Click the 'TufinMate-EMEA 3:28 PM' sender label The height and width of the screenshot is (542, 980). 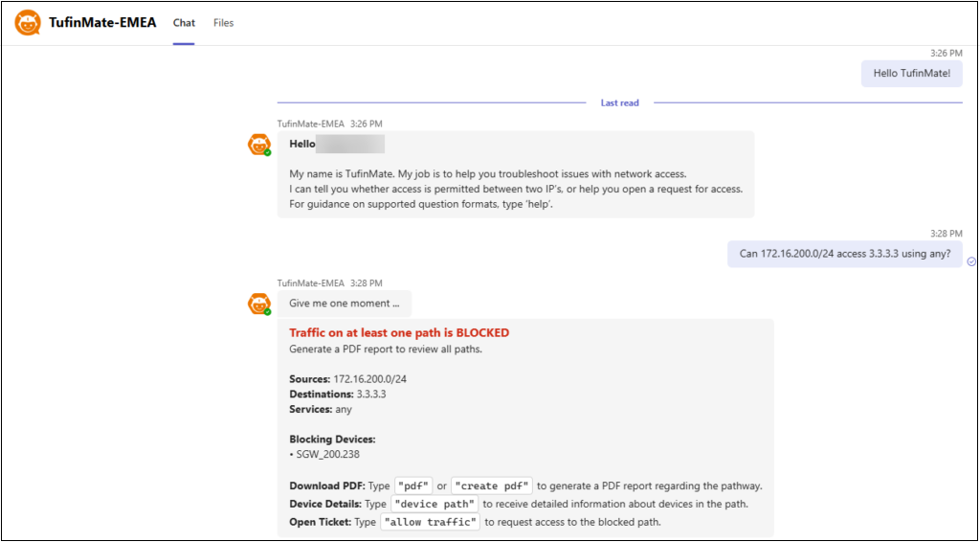pyautogui.click(x=330, y=283)
